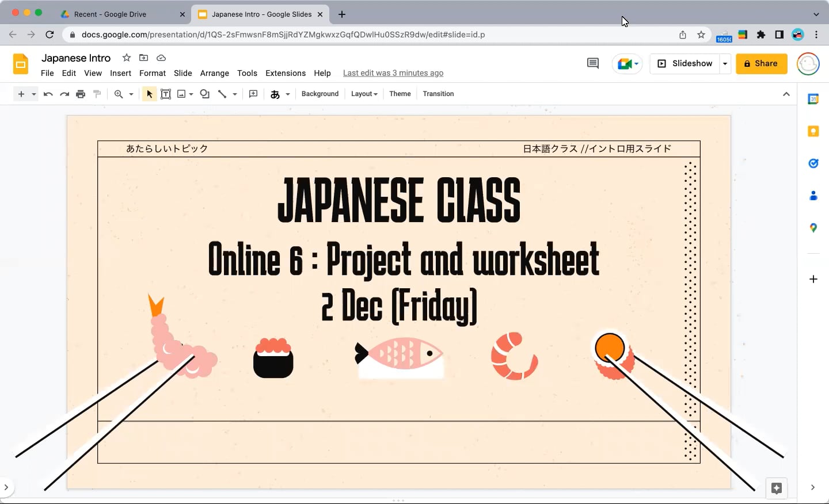Open the Layout dropdown
The image size is (829, 504).
click(x=364, y=94)
